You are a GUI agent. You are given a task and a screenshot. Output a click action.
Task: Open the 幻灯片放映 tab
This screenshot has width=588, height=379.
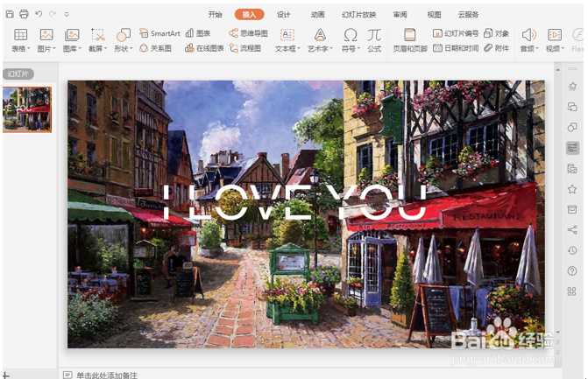359,15
